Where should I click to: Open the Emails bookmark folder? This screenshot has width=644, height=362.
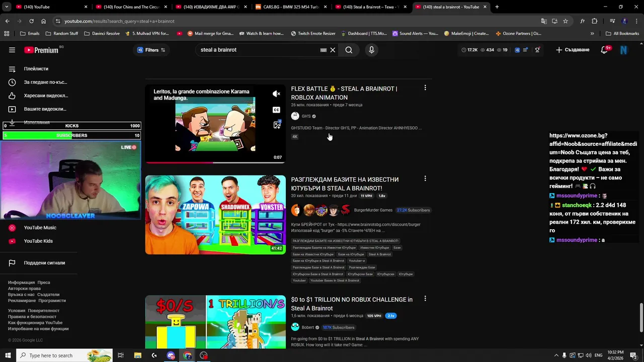coord(29,34)
